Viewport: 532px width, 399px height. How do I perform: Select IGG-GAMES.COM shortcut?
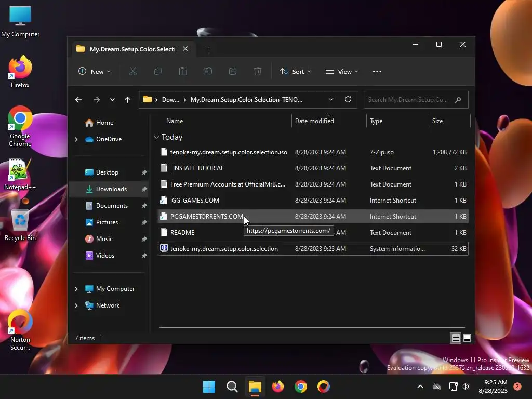click(313, 201)
